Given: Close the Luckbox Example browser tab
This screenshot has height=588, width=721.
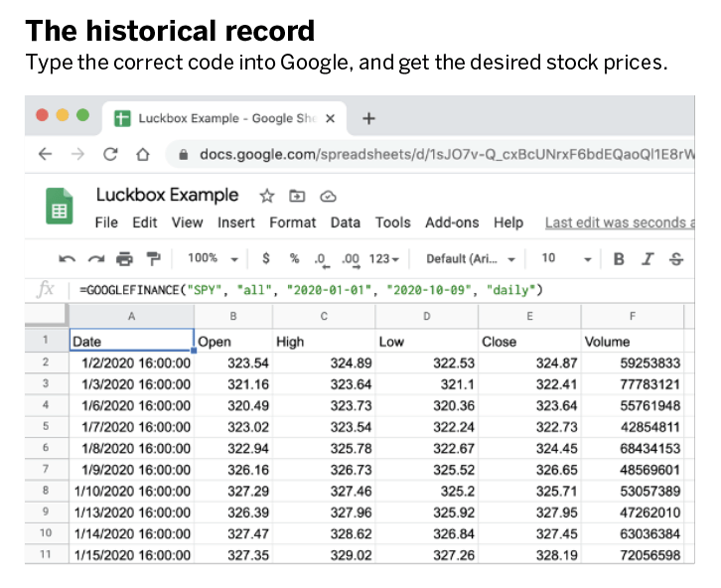Looking at the screenshot, I should click(330, 118).
